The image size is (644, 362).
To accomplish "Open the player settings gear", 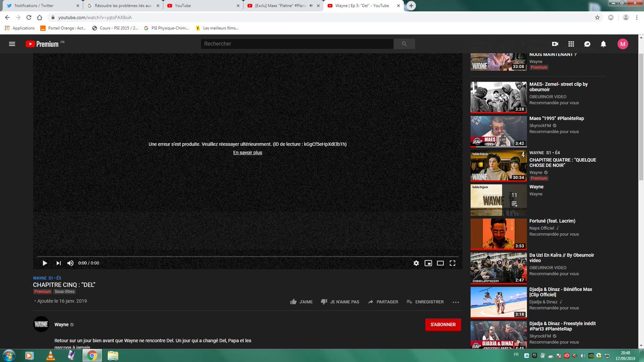I will point(416,263).
